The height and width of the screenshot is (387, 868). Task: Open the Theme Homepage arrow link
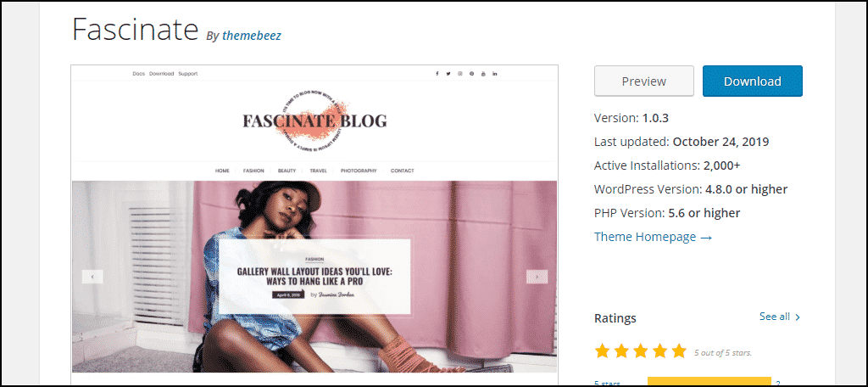(x=654, y=237)
